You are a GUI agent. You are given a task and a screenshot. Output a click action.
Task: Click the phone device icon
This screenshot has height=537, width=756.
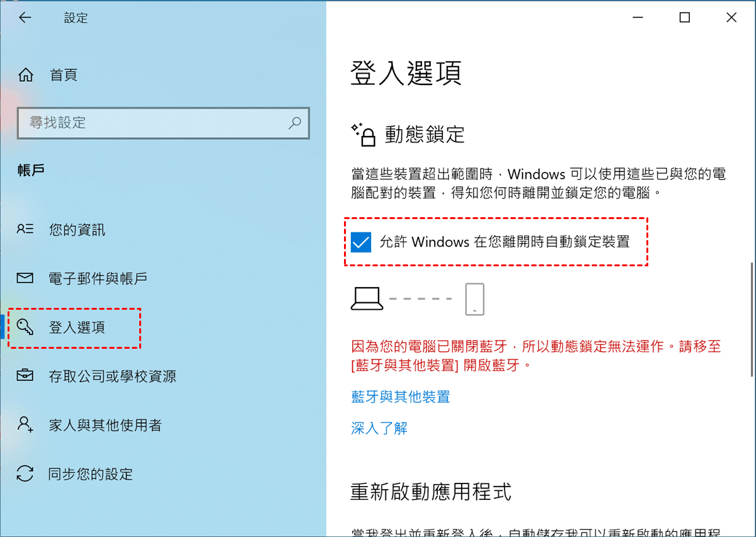(x=474, y=298)
